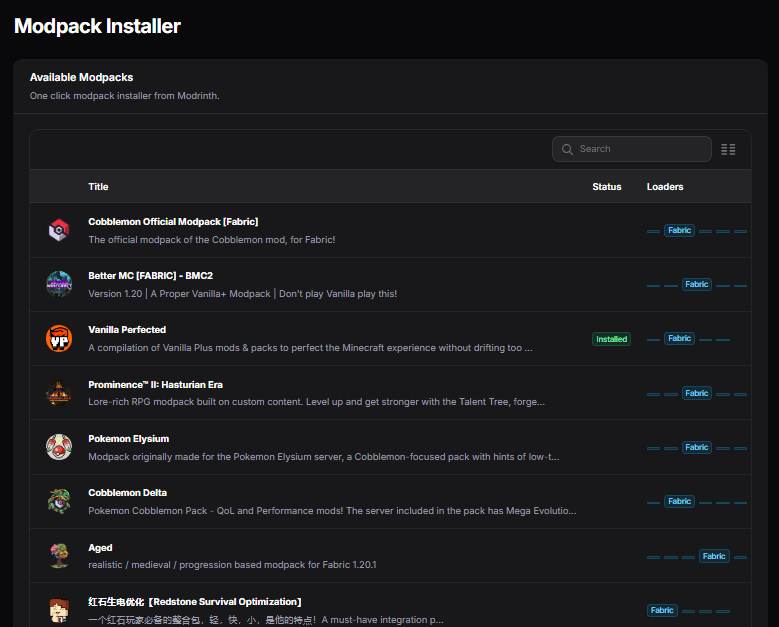
Task: Click the Available Modpacks heading
Action: [x=81, y=78]
